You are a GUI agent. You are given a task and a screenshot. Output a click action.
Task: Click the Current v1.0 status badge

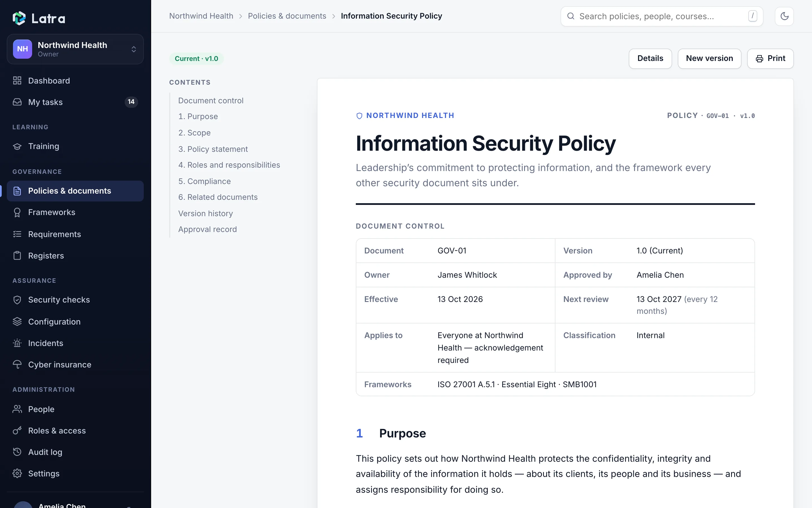(196, 58)
